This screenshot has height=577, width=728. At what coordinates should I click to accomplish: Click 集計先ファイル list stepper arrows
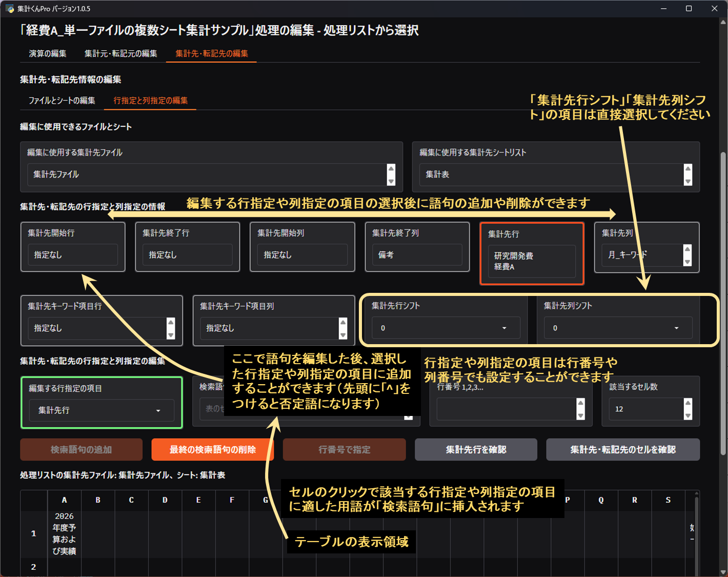pos(391,175)
